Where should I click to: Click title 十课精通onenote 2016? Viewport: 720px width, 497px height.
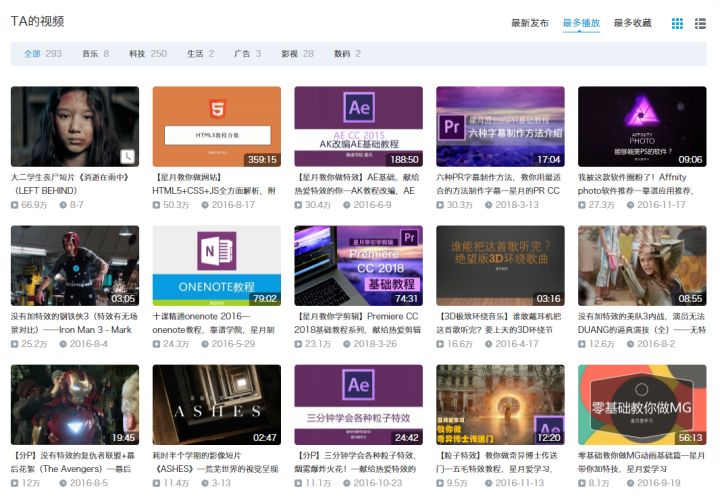(x=214, y=323)
